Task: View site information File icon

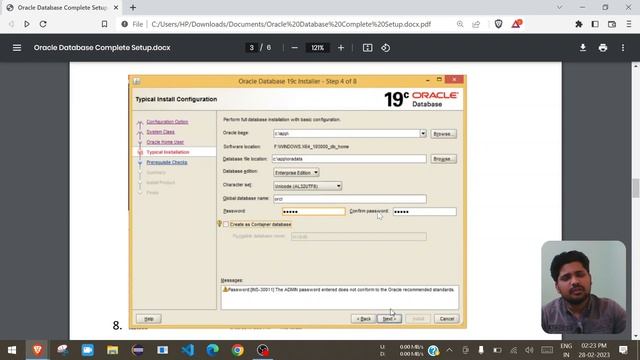Action: pyautogui.click(x=132, y=24)
